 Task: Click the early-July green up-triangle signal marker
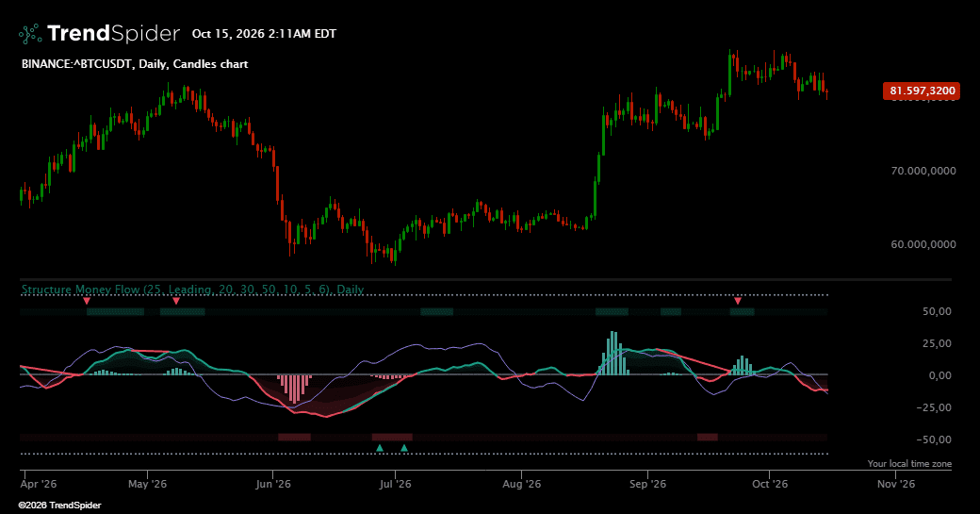pos(404,448)
